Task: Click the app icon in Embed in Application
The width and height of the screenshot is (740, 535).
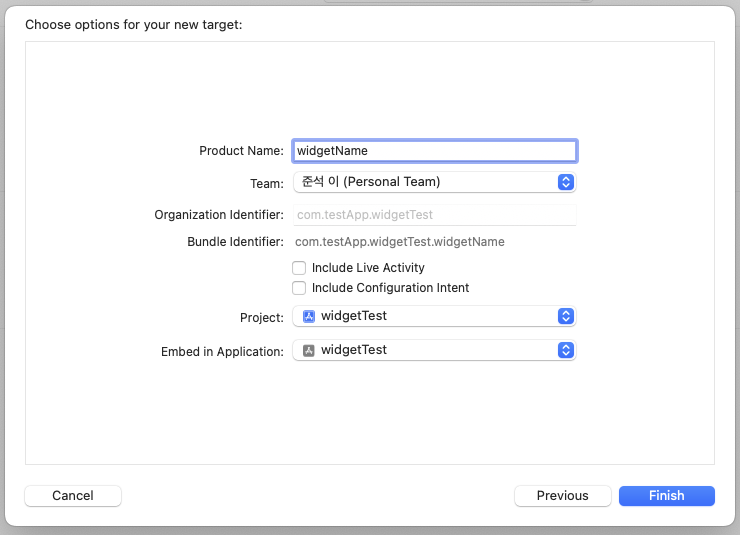Action: [x=309, y=350]
